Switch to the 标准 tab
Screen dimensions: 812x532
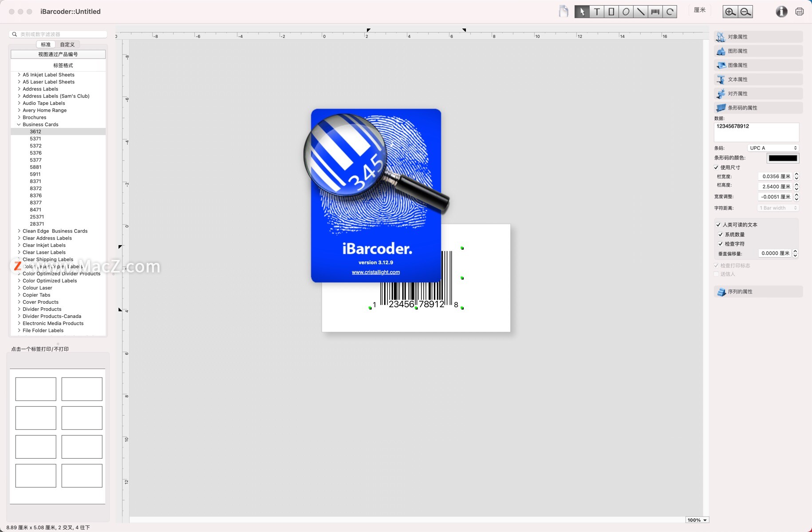tap(46, 44)
